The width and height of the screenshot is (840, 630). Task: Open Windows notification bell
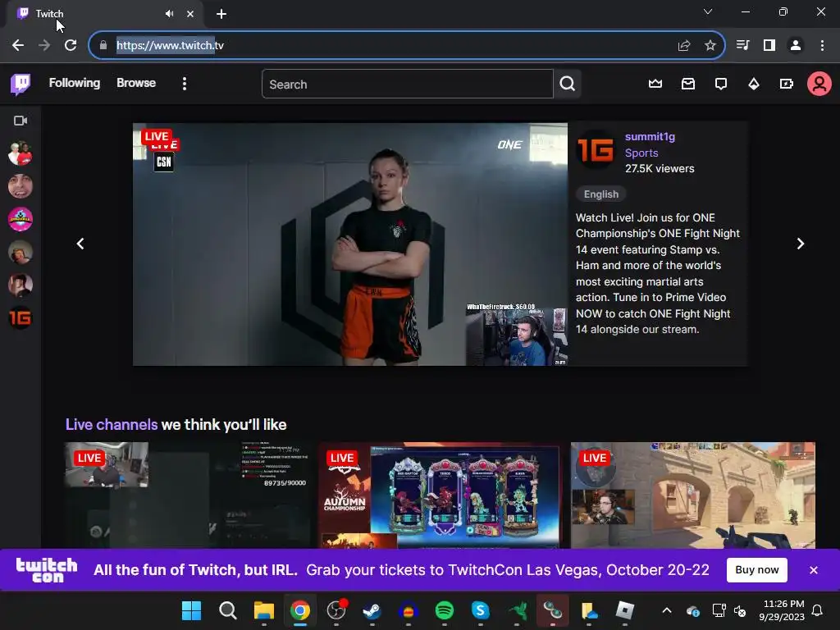point(817,610)
